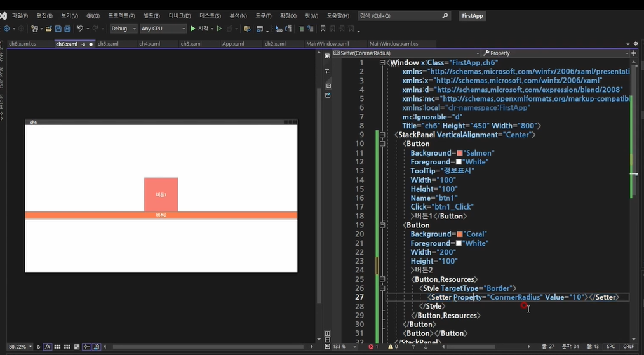Click the Coral color swatch on line 20
This screenshot has width=644, height=355.
pyautogui.click(x=459, y=234)
